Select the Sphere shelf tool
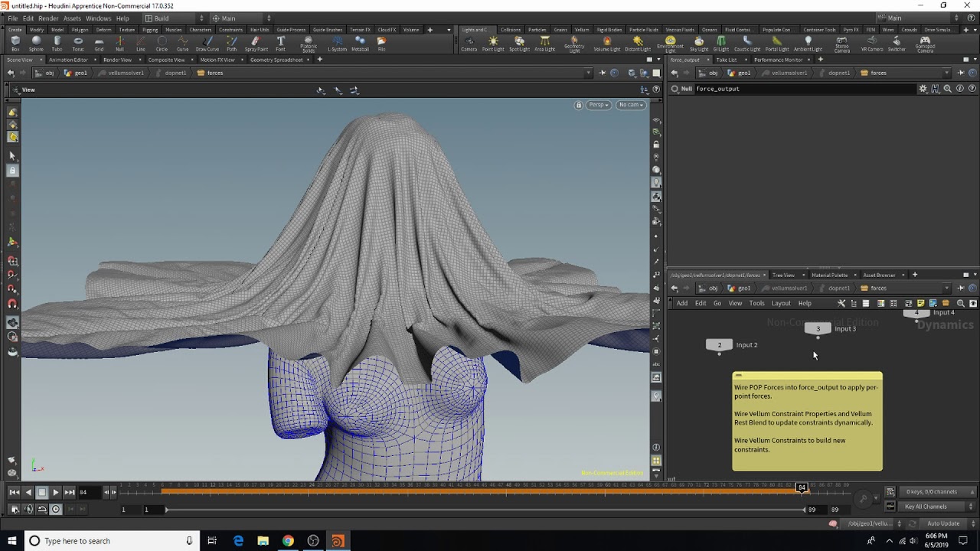Image resolution: width=980 pixels, height=551 pixels. pyautogui.click(x=36, y=44)
